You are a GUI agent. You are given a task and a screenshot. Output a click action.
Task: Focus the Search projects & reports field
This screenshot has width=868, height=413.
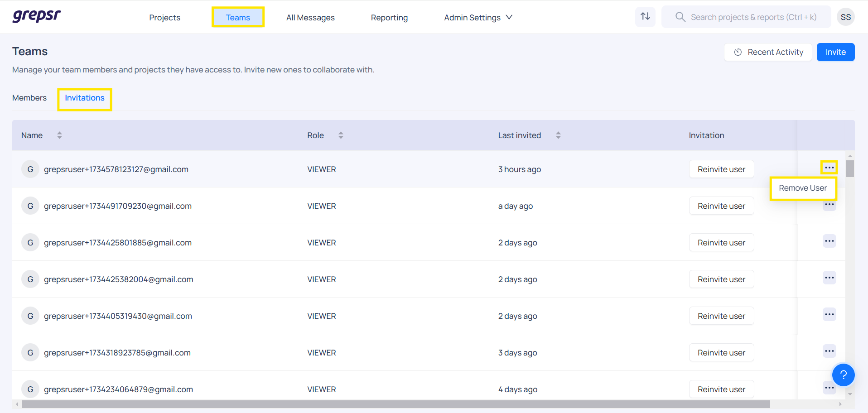(x=753, y=17)
